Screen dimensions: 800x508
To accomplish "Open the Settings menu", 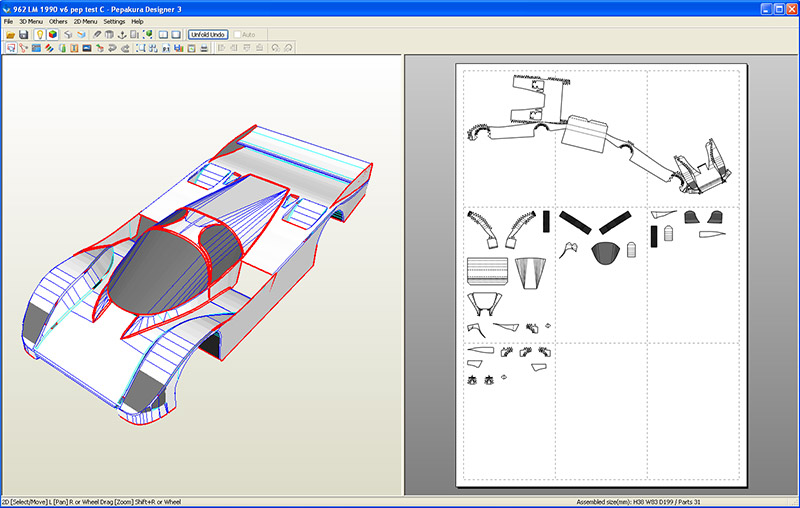I will coord(114,21).
